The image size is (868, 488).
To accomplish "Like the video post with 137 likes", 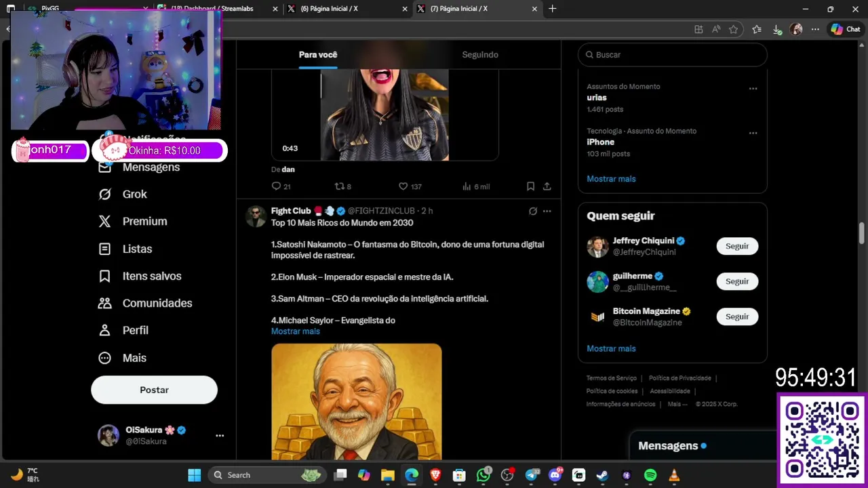I will click(x=410, y=186).
